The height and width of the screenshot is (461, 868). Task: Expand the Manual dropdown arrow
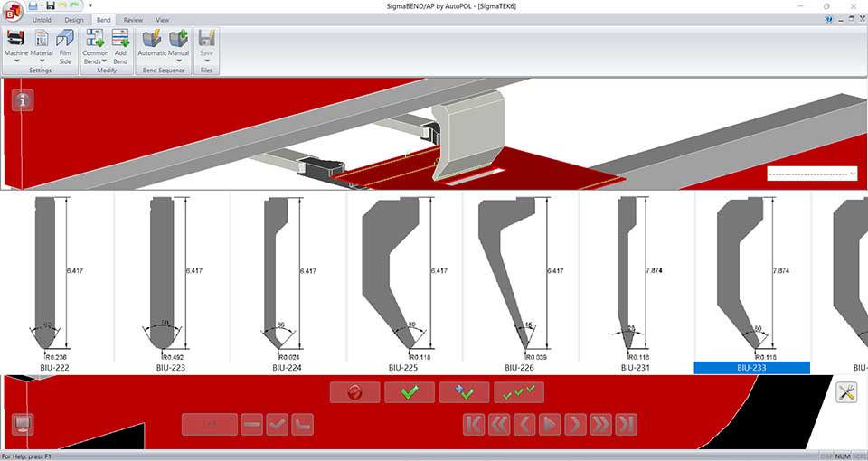[179, 61]
